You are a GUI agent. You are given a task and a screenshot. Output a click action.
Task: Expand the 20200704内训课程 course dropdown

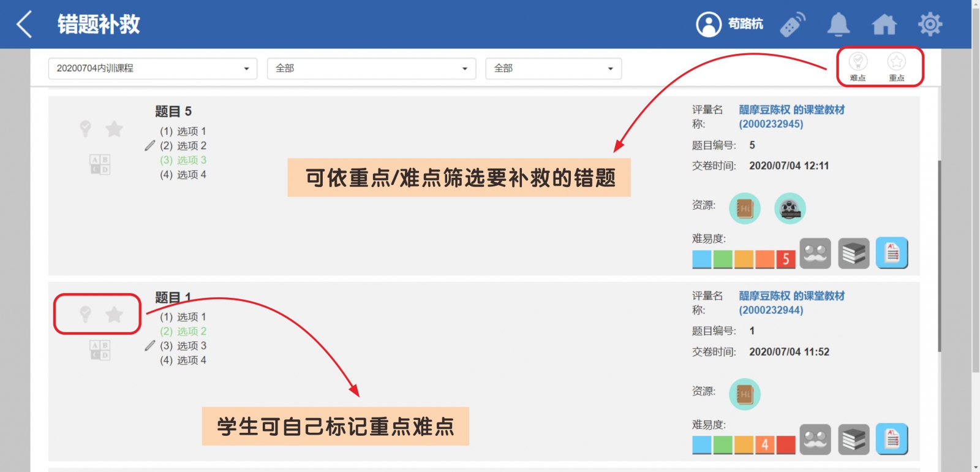click(x=153, y=69)
